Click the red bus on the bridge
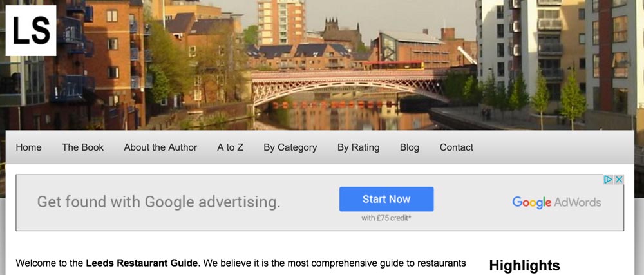644x275 pixels. (x=394, y=66)
